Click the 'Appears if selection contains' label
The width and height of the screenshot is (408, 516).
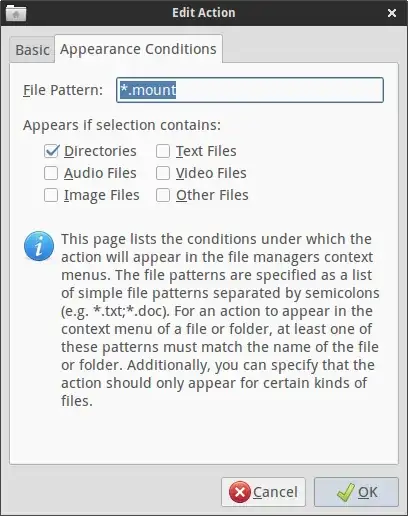pos(122,125)
